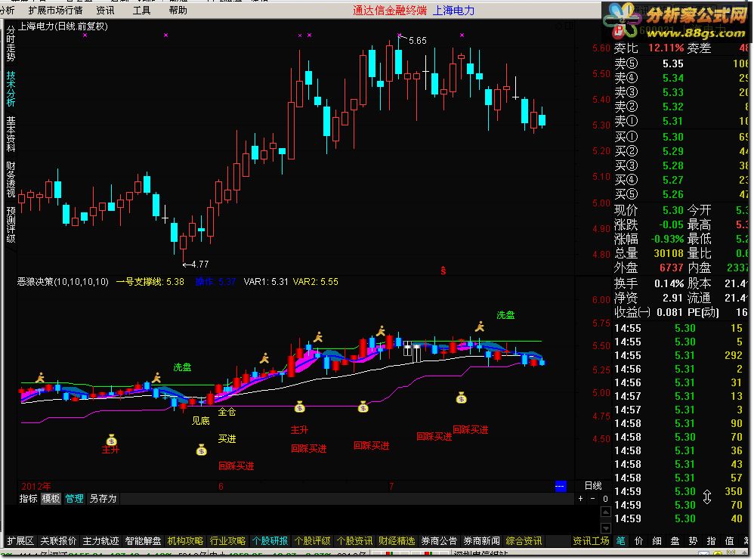This screenshot has width=754, height=560.
Task: Click the 卖⑤ 5.35 order book row
Action: pyautogui.click(x=681, y=63)
